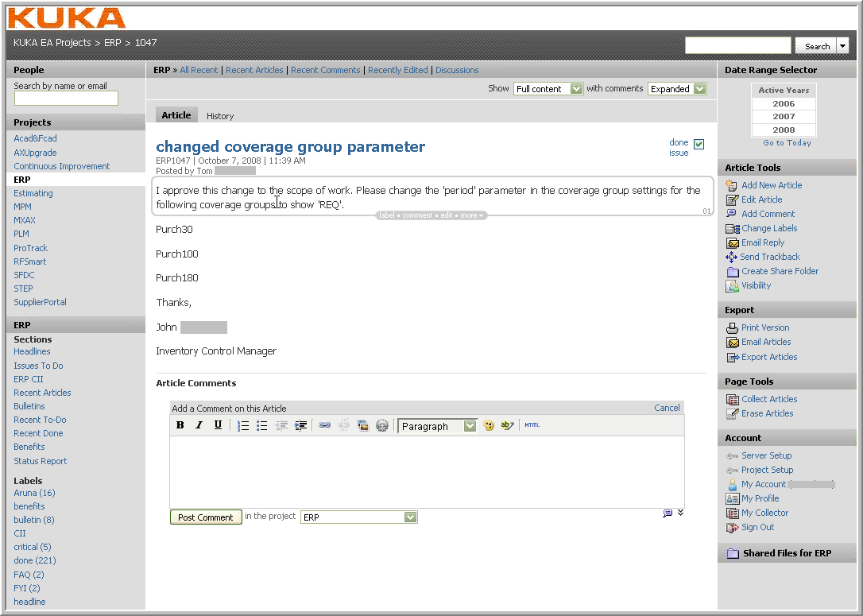Click the insert hyperlink icon

tap(324, 426)
